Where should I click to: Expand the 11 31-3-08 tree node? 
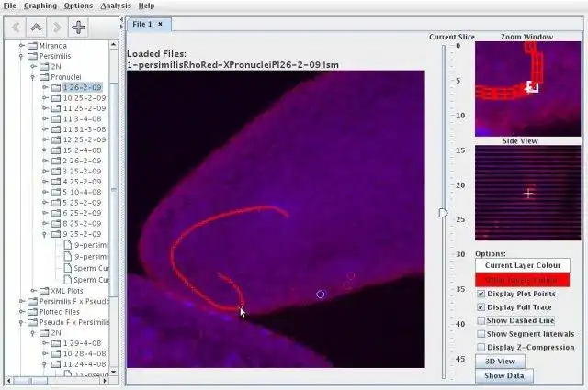click(45, 129)
